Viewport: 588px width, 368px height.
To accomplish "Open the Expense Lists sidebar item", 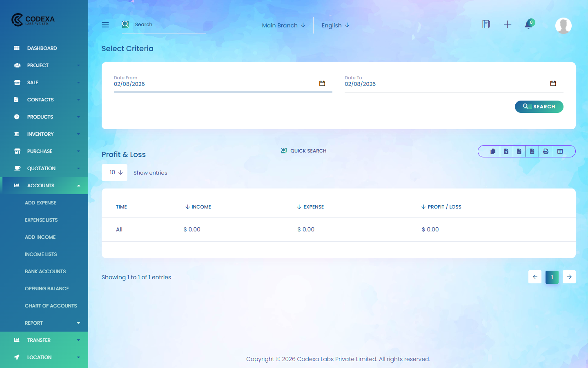I will coord(40,220).
